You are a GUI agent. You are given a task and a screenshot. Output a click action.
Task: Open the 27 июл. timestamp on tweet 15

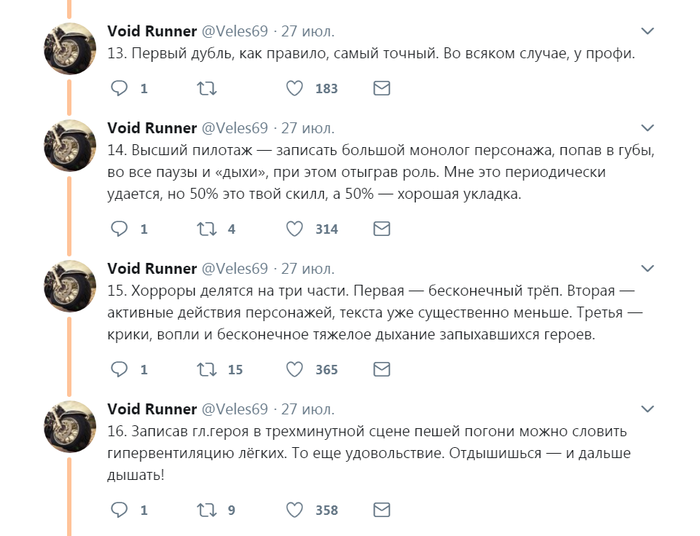click(308, 269)
